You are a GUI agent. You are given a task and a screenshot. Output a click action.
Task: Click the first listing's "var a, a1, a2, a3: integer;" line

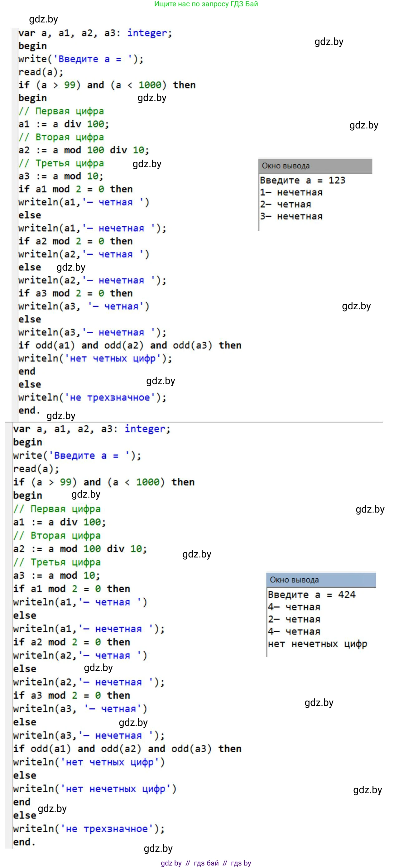click(x=95, y=33)
